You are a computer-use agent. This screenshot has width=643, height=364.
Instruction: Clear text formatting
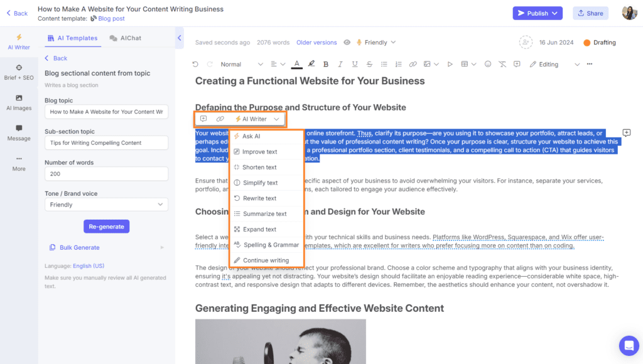pyautogui.click(x=502, y=65)
